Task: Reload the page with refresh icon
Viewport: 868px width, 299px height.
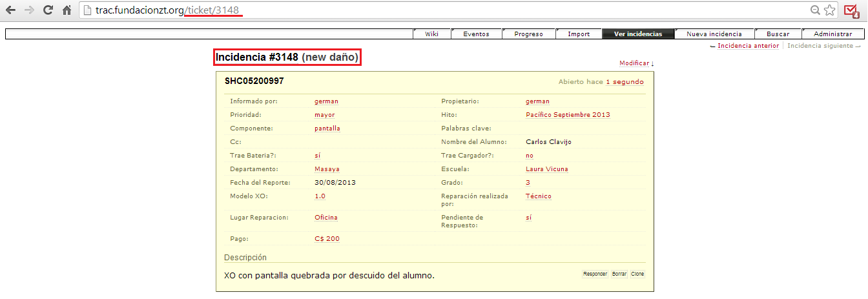Action: [x=48, y=10]
